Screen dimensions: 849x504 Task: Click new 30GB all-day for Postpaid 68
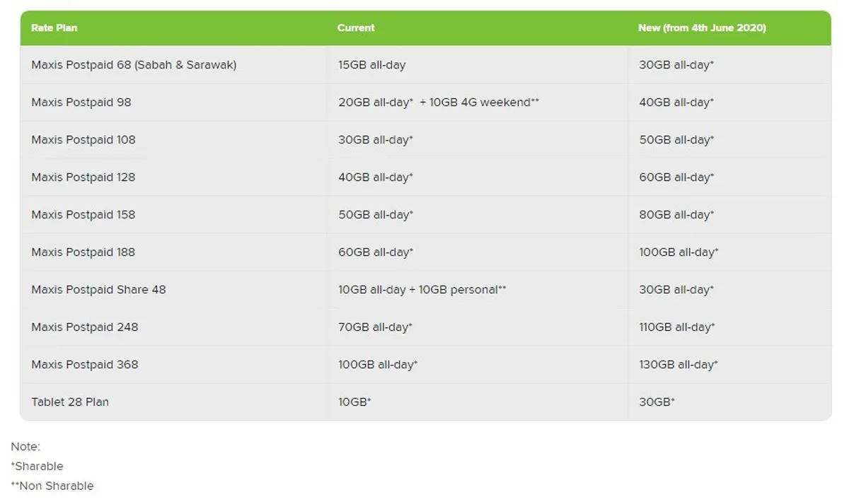tap(676, 65)
